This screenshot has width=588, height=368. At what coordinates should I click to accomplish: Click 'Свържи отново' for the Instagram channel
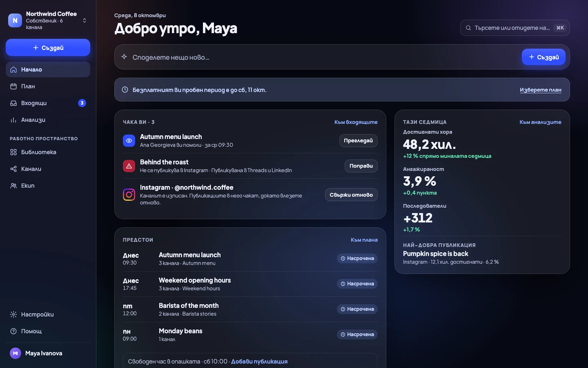(x=351, y=195)
